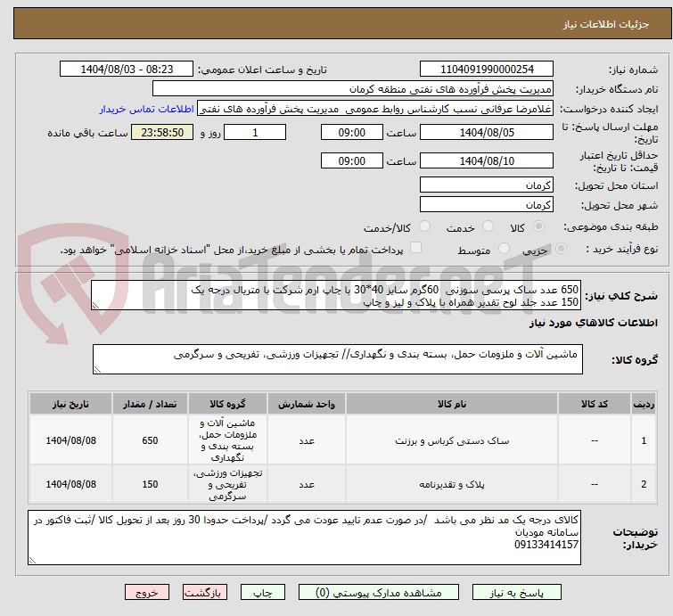Click the شماره نیاز field 1104091990000254
The height and width of the screenshot is (616, 673).
point(487,70)
